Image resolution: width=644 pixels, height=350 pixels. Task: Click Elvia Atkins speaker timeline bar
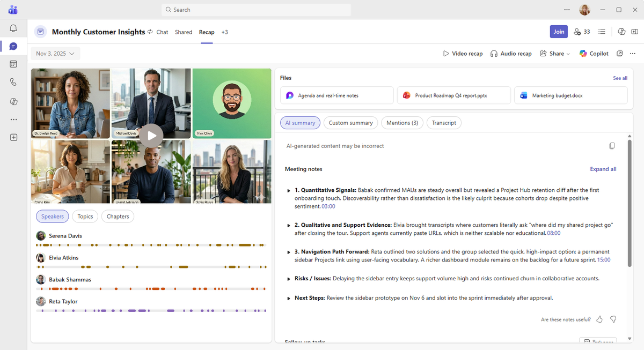pyautogui.click(x=151, y=267)
